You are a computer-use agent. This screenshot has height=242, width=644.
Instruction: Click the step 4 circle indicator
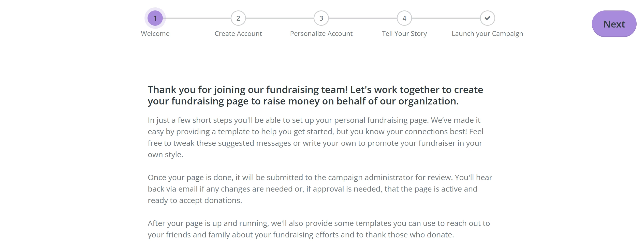point(404,18)
